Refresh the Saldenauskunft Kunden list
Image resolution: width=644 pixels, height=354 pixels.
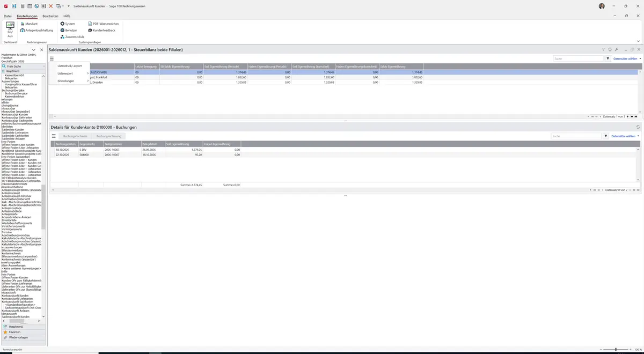610,49
